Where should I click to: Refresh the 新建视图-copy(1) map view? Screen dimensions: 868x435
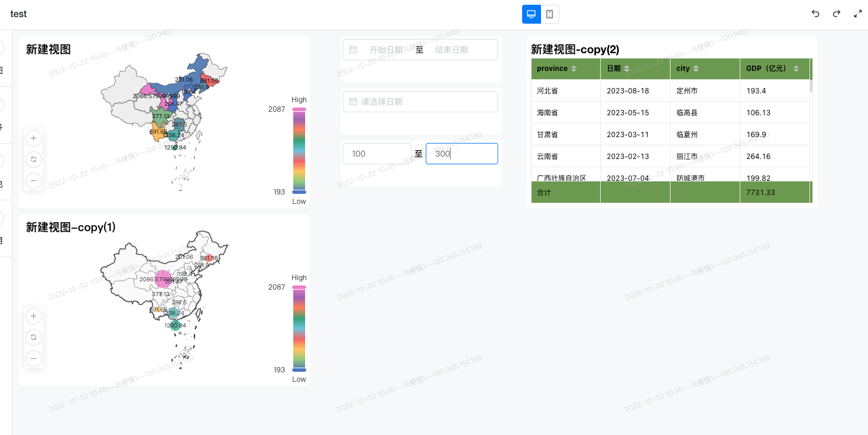tap(34, 337)
